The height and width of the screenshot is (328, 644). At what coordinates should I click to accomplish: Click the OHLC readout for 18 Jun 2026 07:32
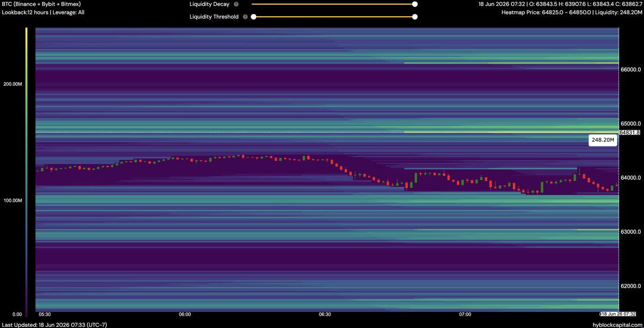pyautogui.click(x=560, y=4)
